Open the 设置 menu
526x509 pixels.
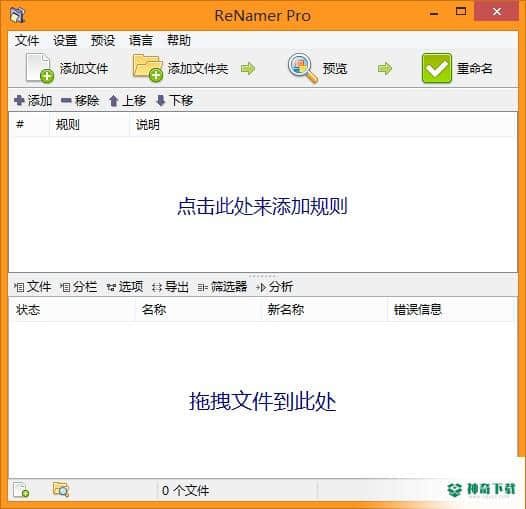pyautogui.click(x=65, y=41)
